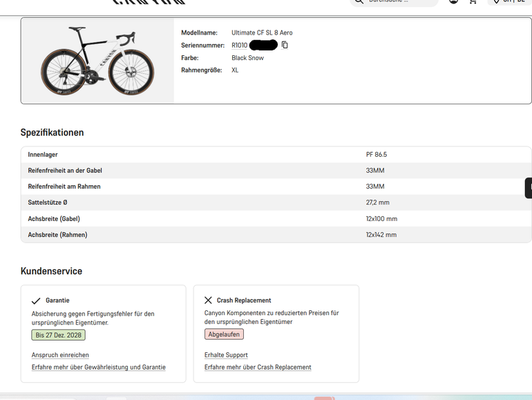Click the Kundenservice heading

click(51, 271)
